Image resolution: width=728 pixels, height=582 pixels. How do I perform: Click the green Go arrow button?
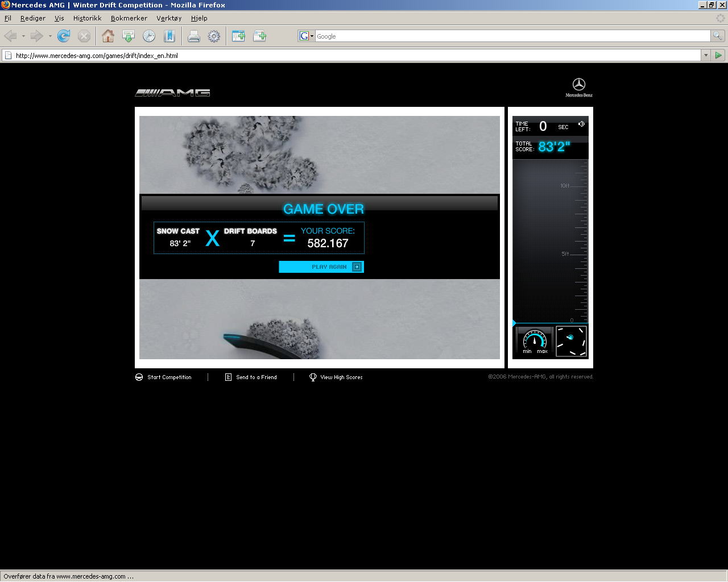click(x=718, y=56)
